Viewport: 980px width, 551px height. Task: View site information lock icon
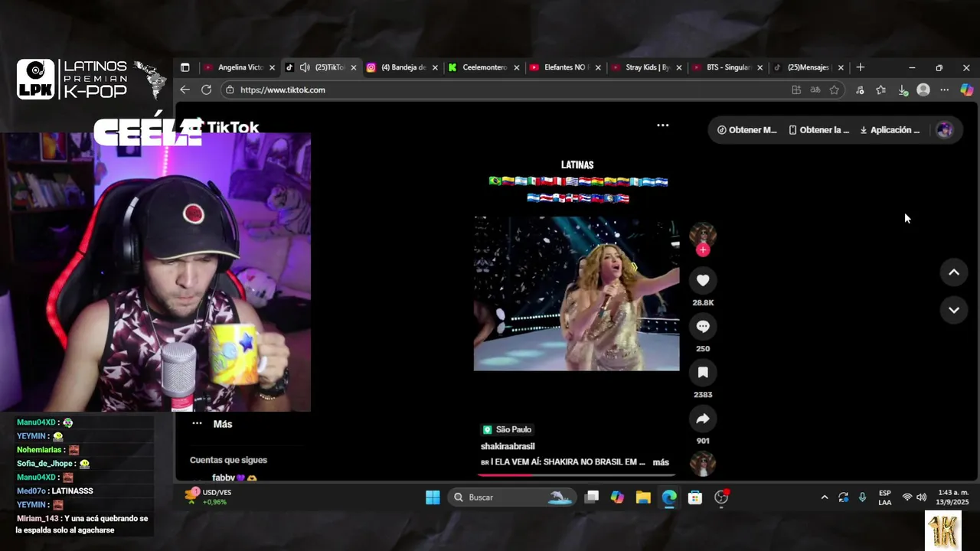[230, 90]
